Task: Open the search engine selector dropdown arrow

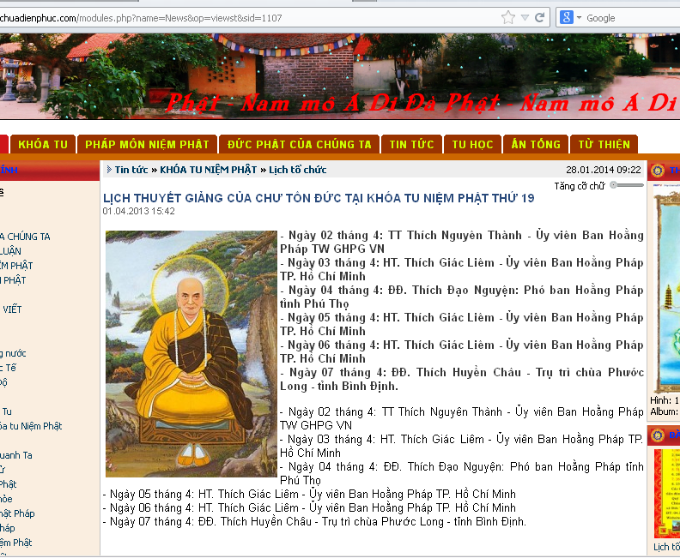Action: click(579, 18)
